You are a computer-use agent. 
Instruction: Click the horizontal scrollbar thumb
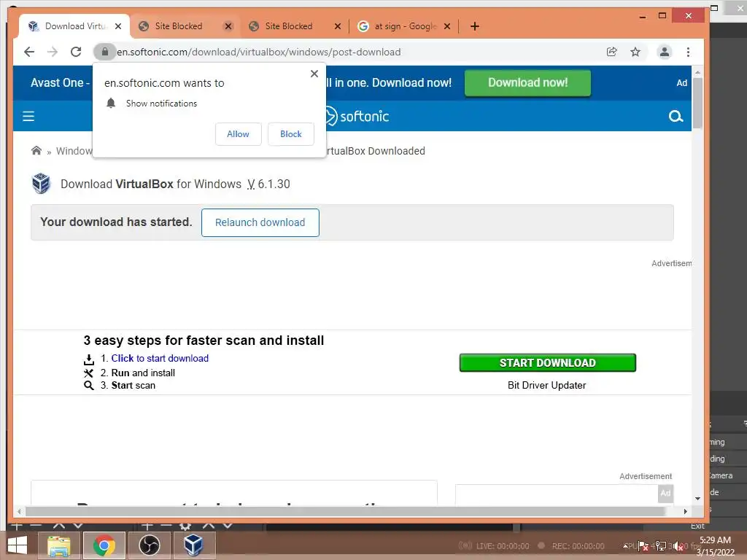click(x=345, y=511)
